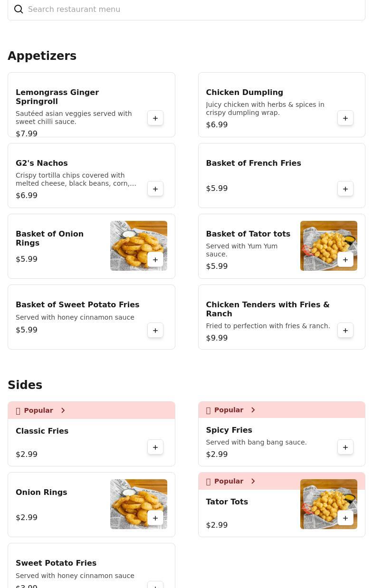Add Onion Rings side item
This screenshot has height=588, width=373.
[x=155, y=518]
